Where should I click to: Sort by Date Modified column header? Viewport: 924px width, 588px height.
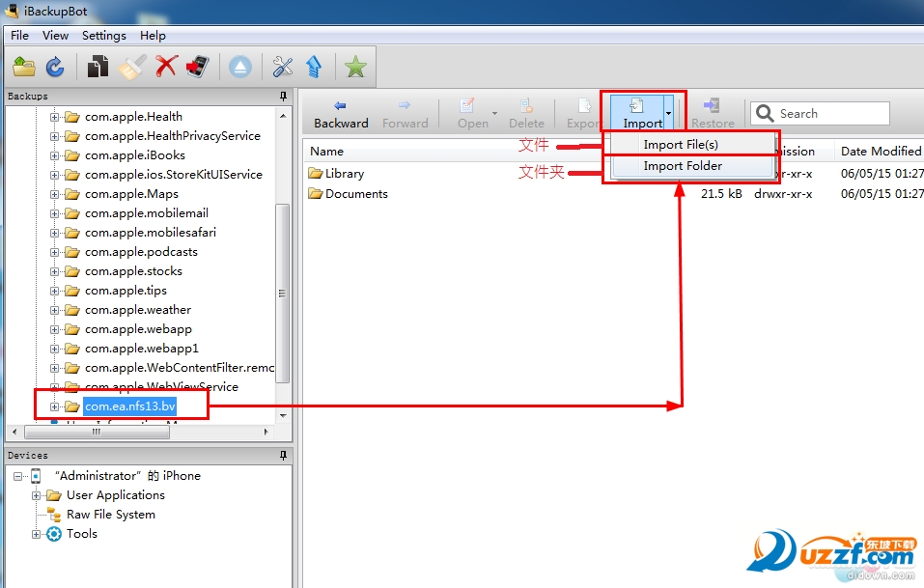tap(881, 152)
